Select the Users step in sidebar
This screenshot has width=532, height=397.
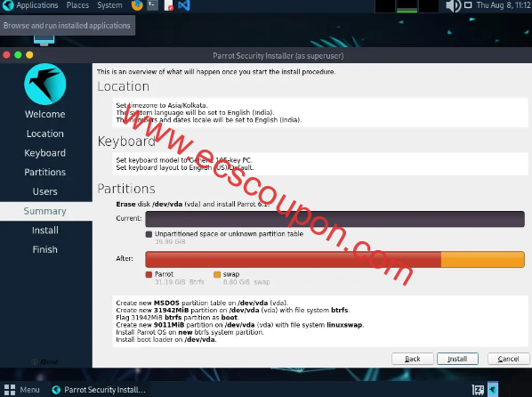tap(45, 191)
